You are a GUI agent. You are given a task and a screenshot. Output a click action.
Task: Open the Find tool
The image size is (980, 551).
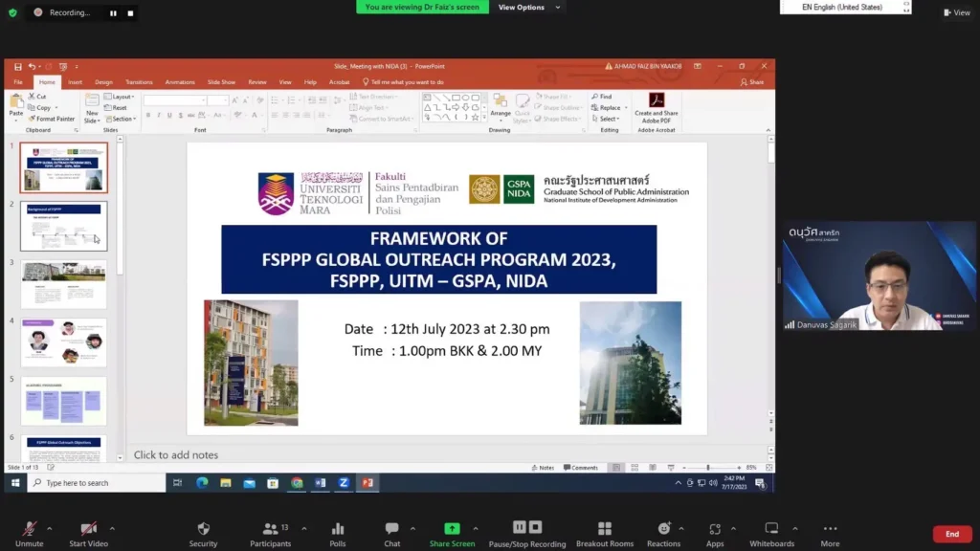click(x=606, y=96)
